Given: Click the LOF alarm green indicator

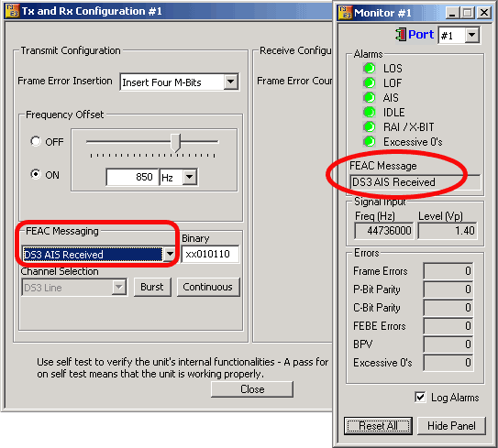Looking at the screenshot, I should (370, 82).
